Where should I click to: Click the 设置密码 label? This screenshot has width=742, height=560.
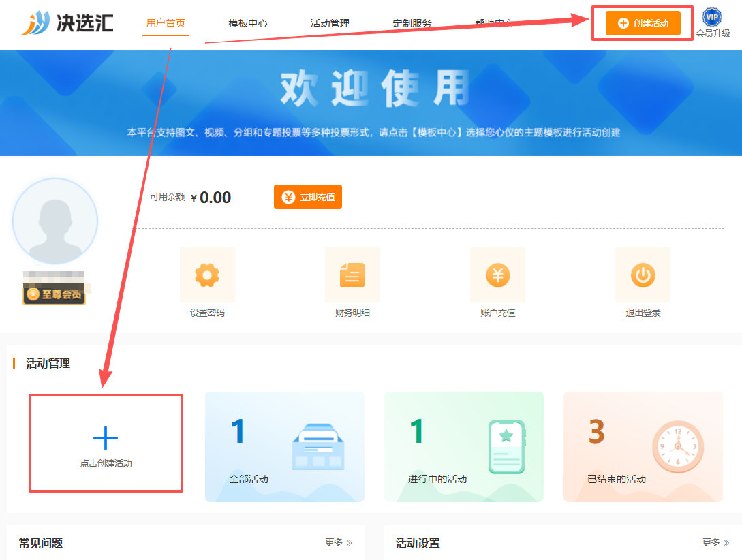click(207, 313)
